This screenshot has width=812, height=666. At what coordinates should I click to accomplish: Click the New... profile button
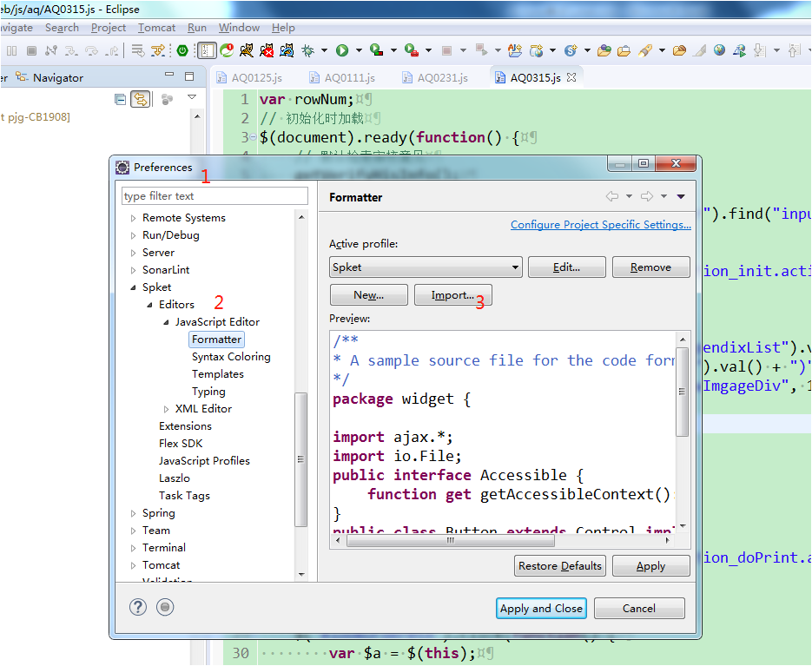point(369,294)
